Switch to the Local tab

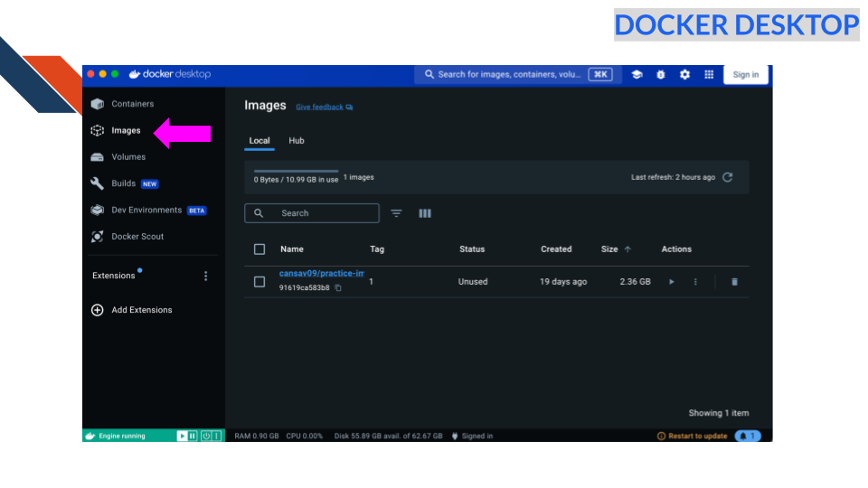259,141
